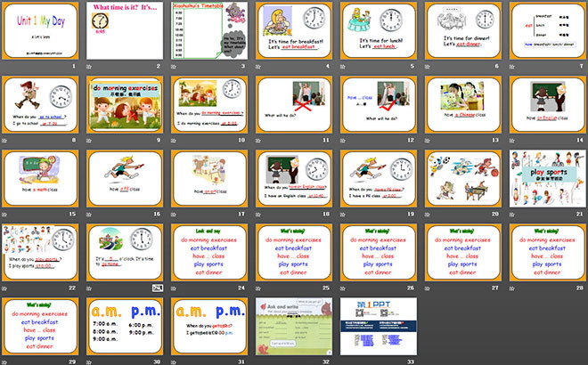Select slide 12 with red check mark
The width and height of the screenshot is (588, 365).
[379, 104]
